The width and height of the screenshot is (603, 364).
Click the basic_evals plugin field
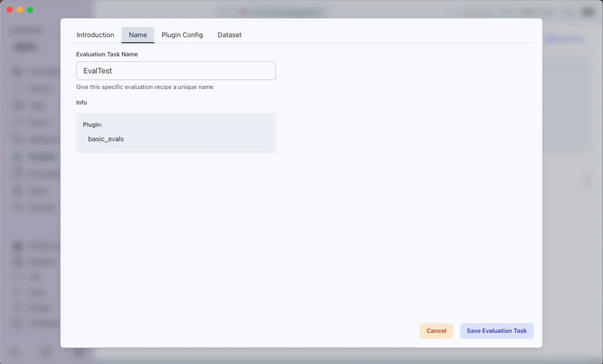(x=176, y=139)
